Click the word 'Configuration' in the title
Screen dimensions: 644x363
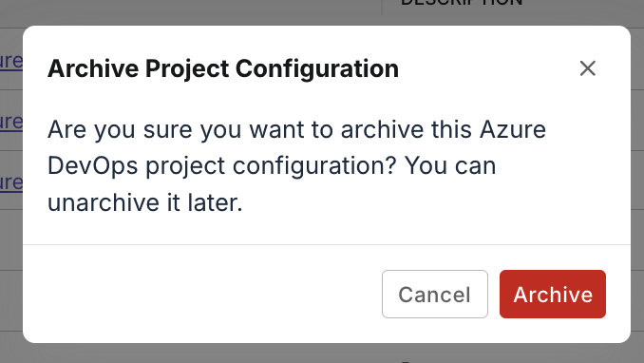click(x=317, y=69)
